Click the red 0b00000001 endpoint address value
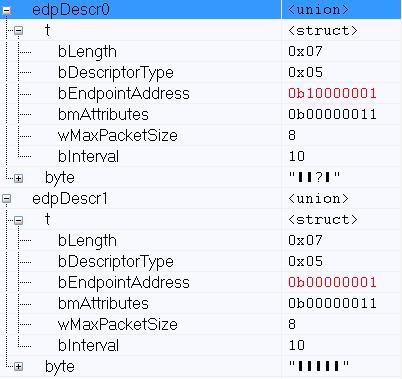Viewport: 402px width, 379px height. [332, 282]
